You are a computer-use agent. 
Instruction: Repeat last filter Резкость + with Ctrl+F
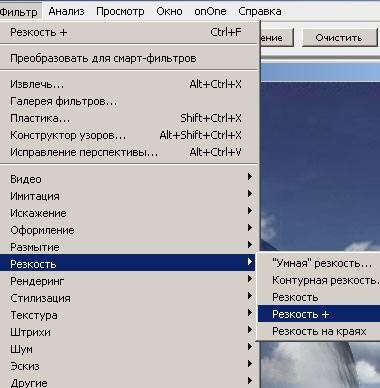pyautogui.click(x=129, y=32)
